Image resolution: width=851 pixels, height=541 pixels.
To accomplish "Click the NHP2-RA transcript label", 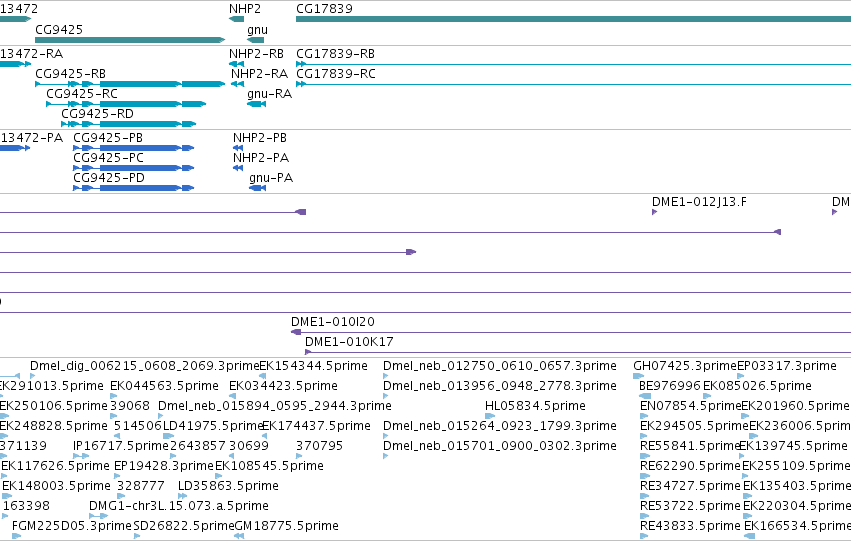I will (x=259, y=74).
